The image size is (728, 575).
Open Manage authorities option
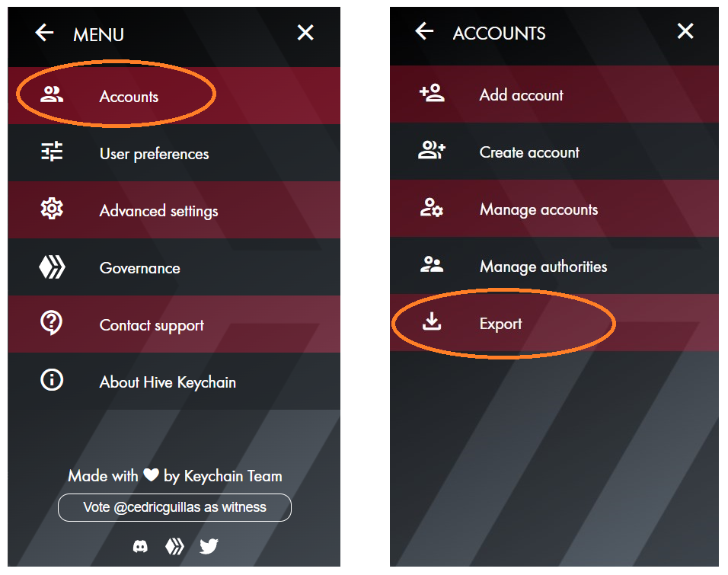pyautogui.click(x=554, y=266)
